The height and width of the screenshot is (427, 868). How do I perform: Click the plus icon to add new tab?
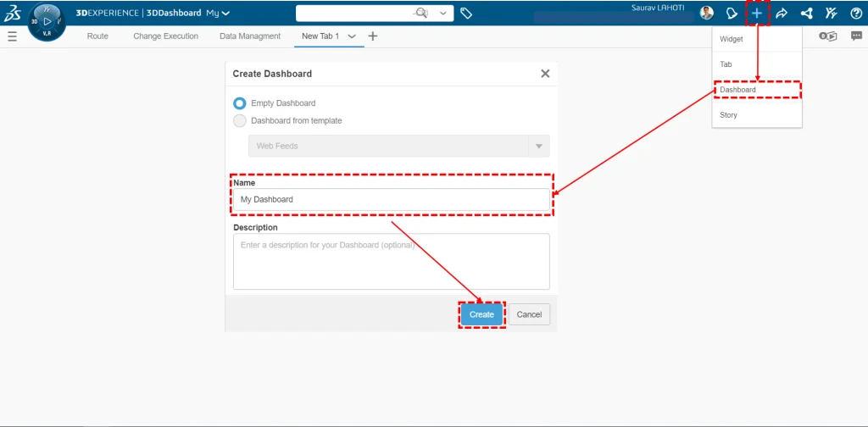click(373, 36)
